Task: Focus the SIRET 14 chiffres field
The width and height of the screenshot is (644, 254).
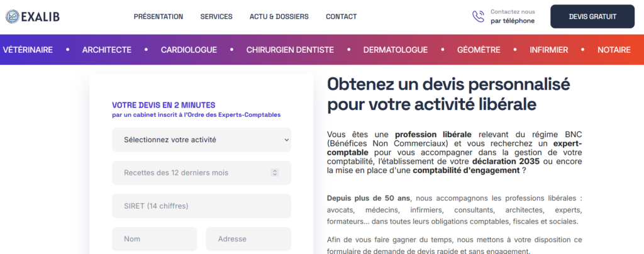Action: (x=201, y=206)
